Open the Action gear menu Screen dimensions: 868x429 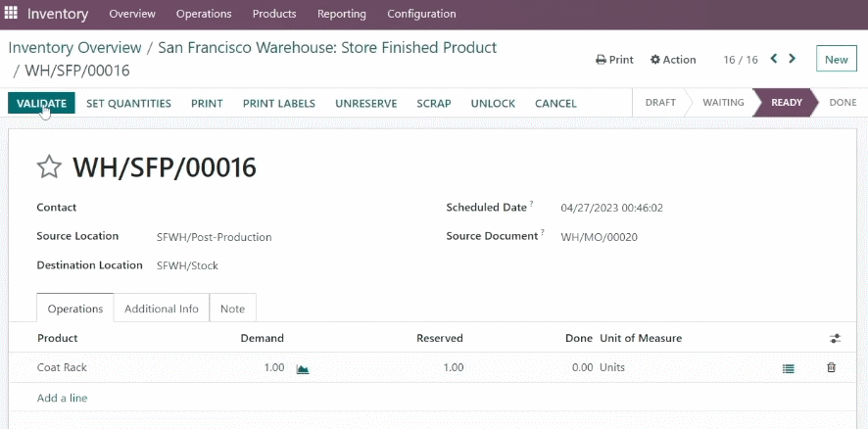673,59
